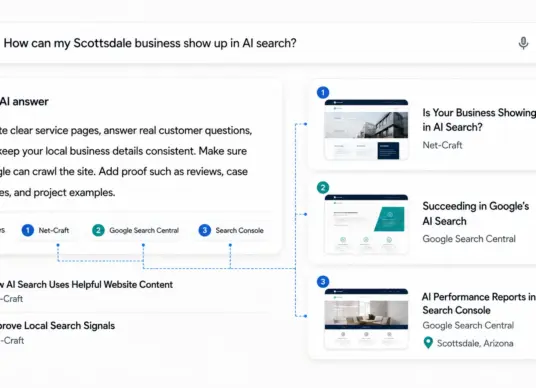Click the teal number 2 badge beside Google Search Central chip

coord(98,230)
